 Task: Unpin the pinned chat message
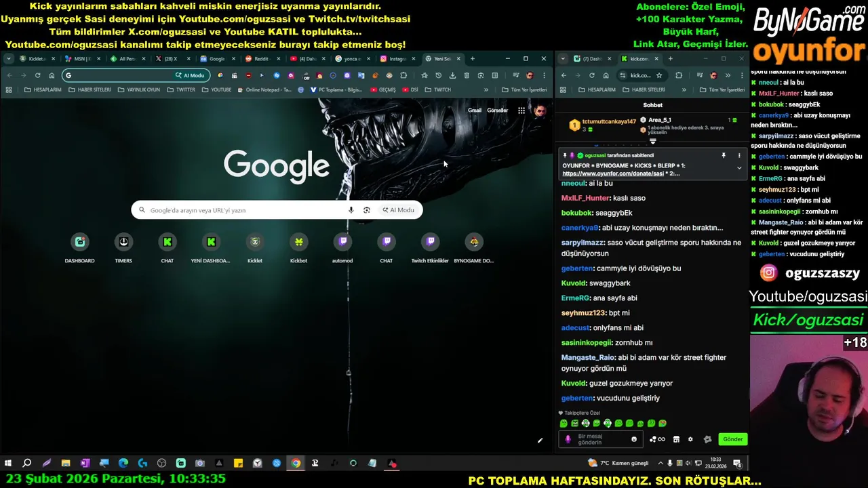pyautogui.click(x=724, y=156)
